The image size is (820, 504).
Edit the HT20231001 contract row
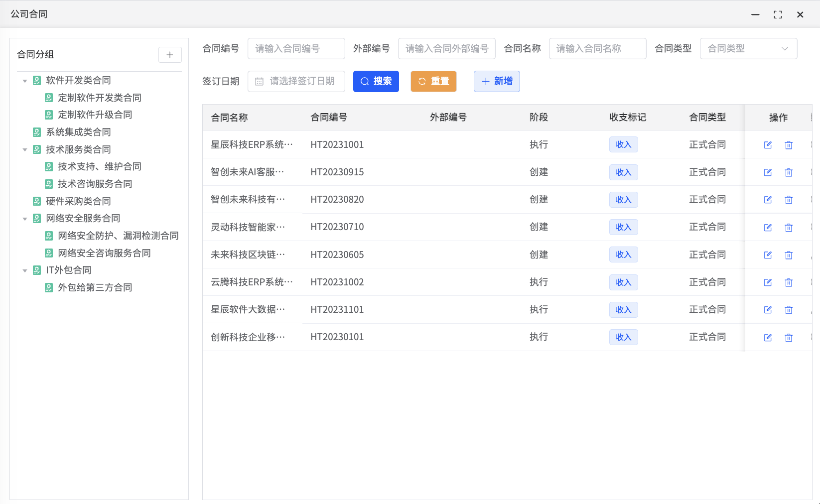click(768, 145)
